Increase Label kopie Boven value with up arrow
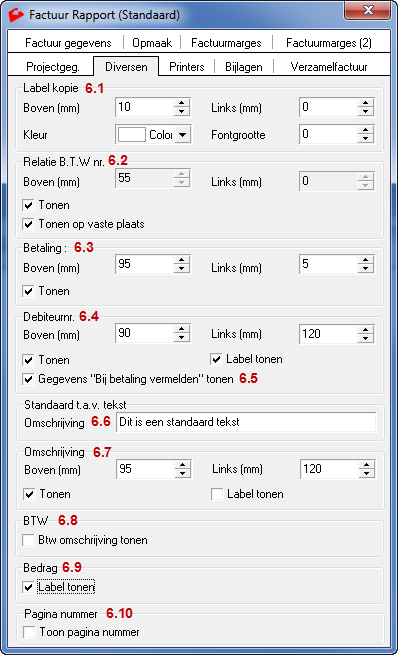This screenshot has width=398, height=655. [x=181, y=103]
